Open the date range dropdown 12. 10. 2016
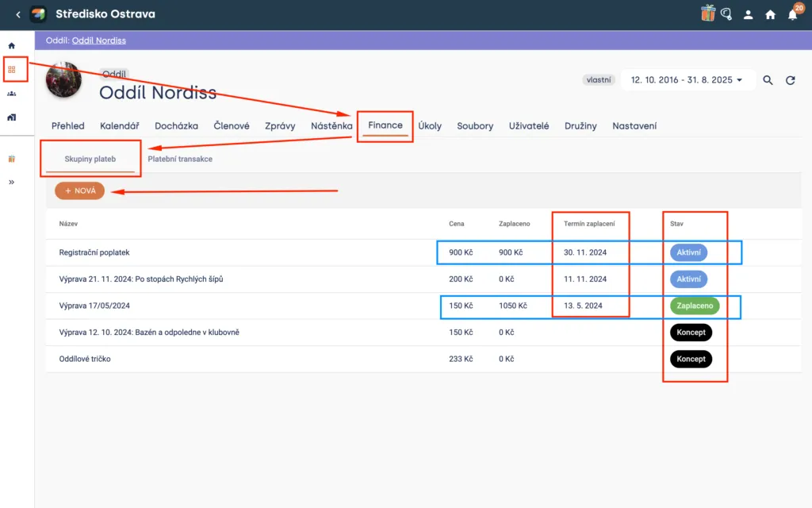Screen dimensions: 812x508 (x=687, y=80)
